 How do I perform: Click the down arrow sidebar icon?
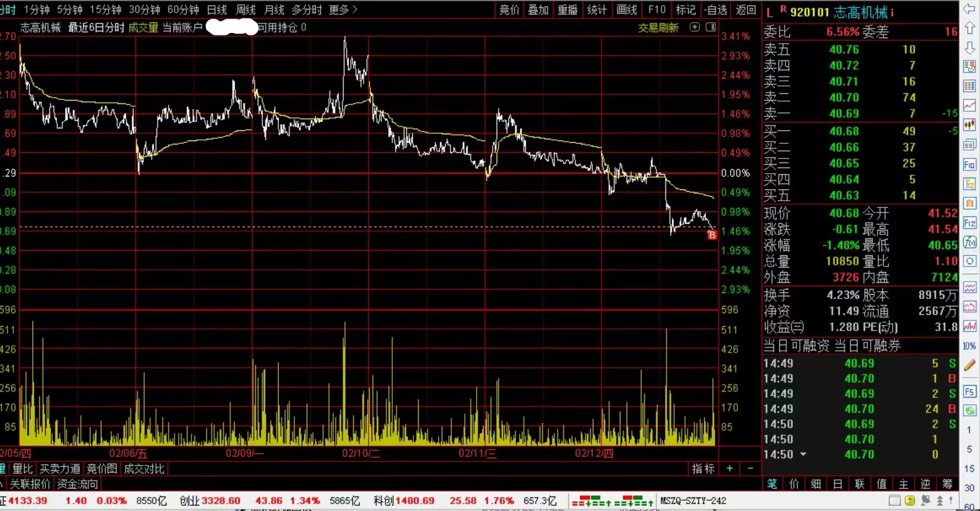tap(969, 48)
